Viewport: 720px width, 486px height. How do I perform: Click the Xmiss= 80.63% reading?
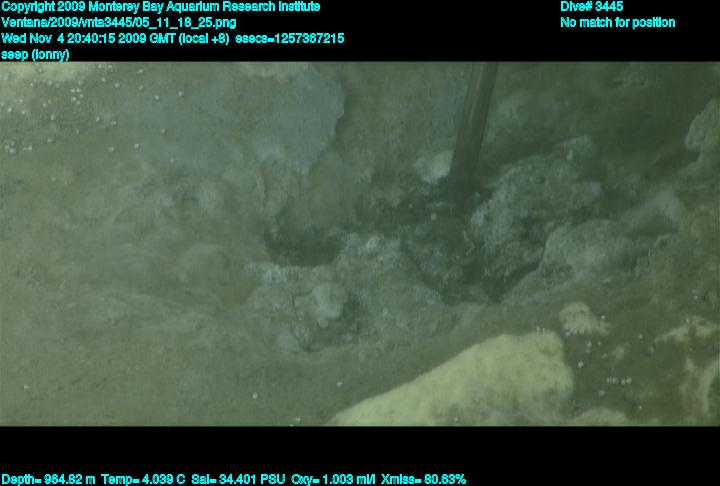(423, 480)
